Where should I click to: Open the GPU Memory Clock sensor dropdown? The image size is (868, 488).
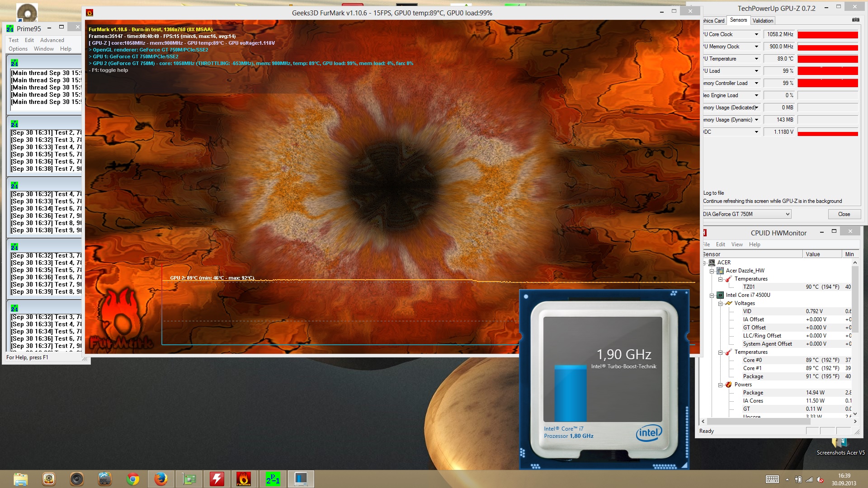pyautogui.click(x=756, y=47)
